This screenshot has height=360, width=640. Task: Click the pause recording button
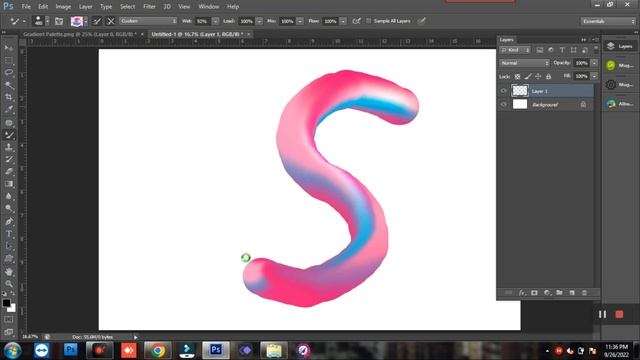click(602, 314)
